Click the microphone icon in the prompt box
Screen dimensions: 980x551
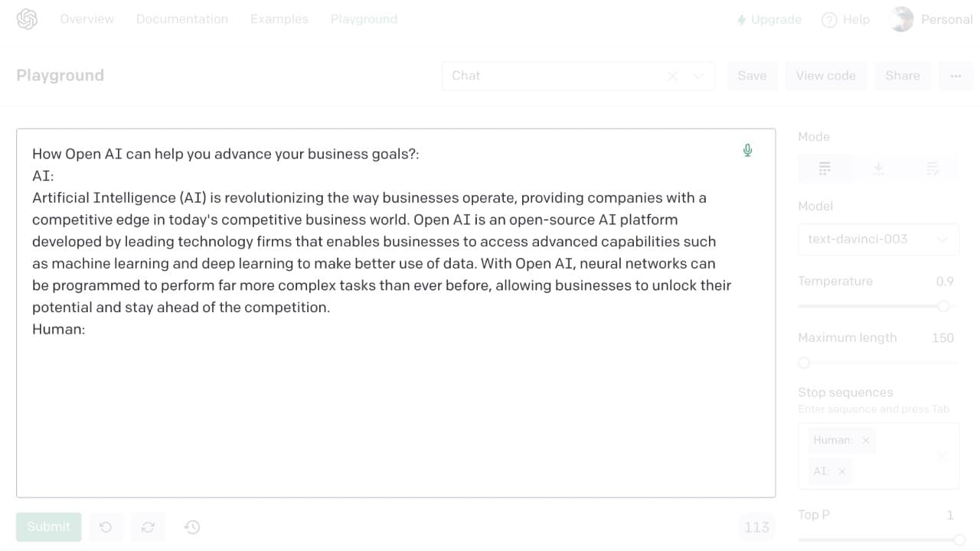point(747,150)
